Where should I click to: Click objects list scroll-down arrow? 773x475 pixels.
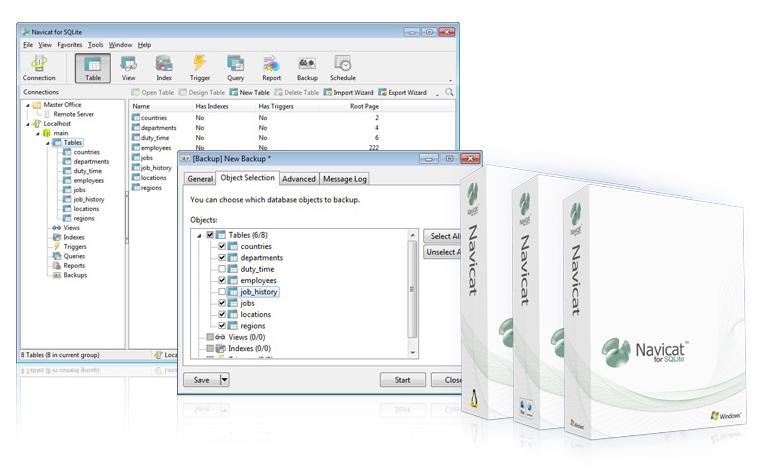[413, 353]
